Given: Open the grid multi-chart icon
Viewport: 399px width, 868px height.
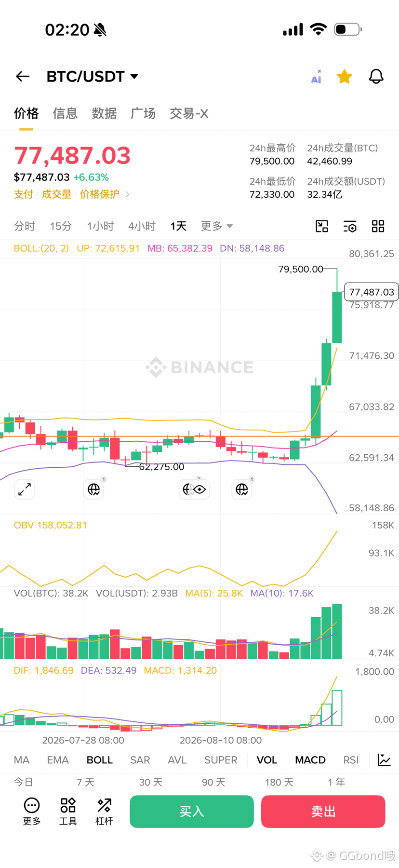Looking at the screenshot, I should coord(378,226).
